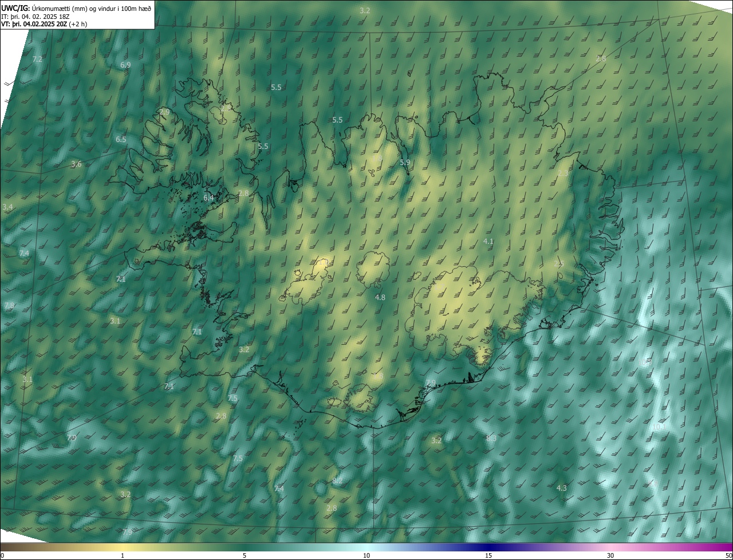This screenshot has height=560, width=733.
Task: Click the 6.9 value label on the map
Action: tap(125, 65)
